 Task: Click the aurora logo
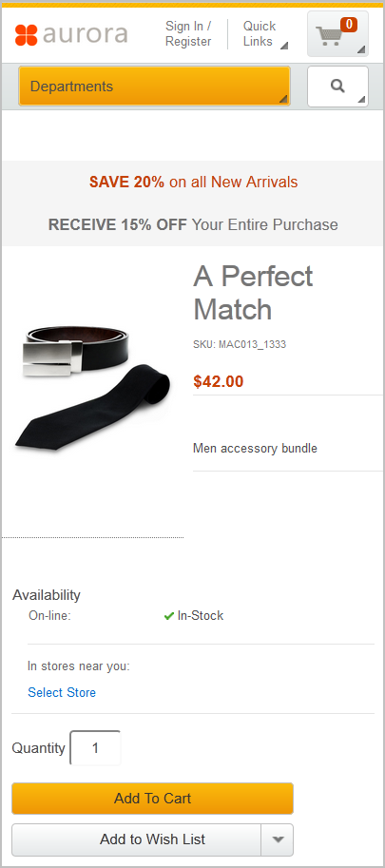71,34
